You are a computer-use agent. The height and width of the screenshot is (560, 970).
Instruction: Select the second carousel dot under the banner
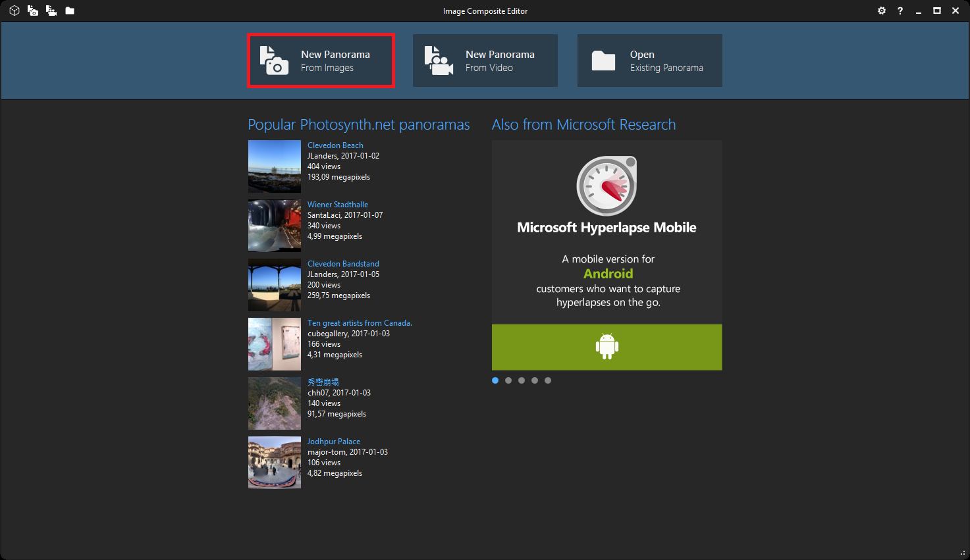click(508, 380)
